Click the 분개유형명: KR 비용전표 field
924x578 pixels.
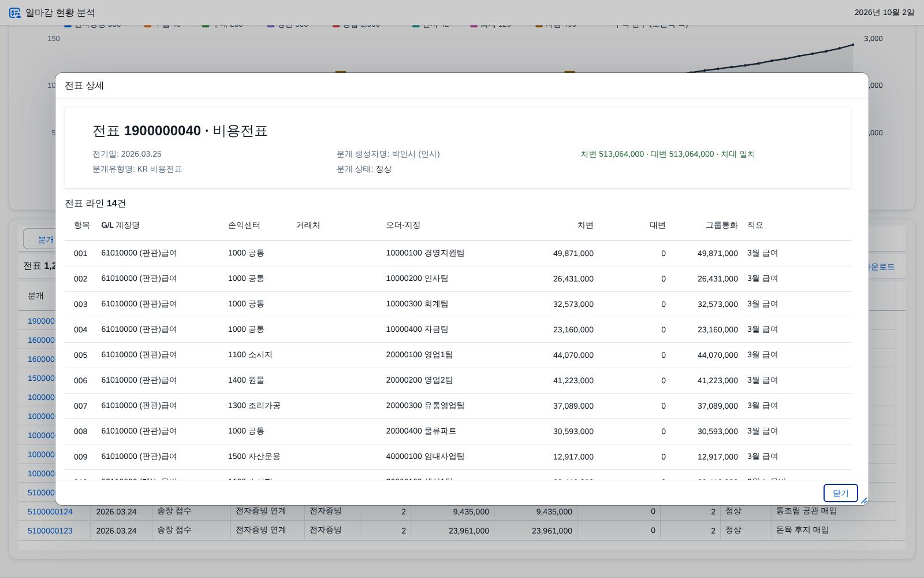click(137, 169)
